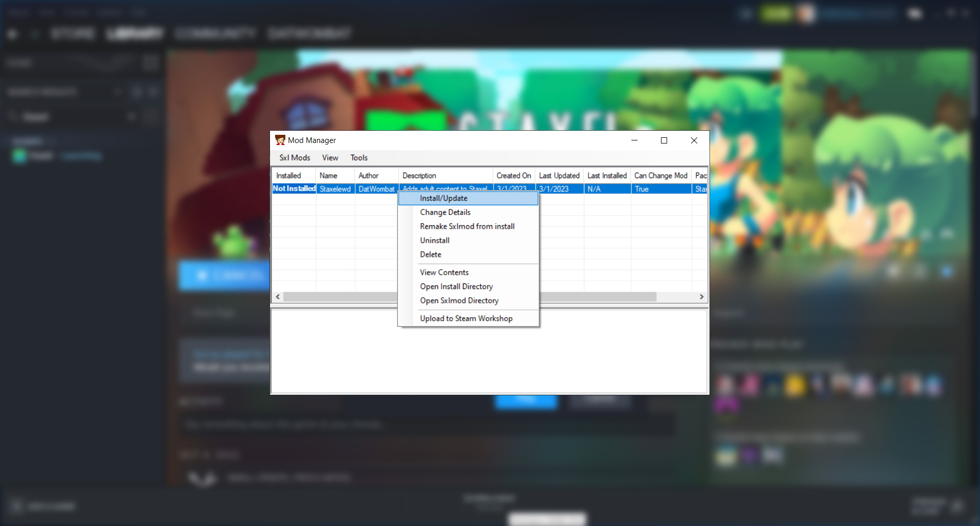
Task: Click the Not Installed cell
Action: tap(294, 189)
